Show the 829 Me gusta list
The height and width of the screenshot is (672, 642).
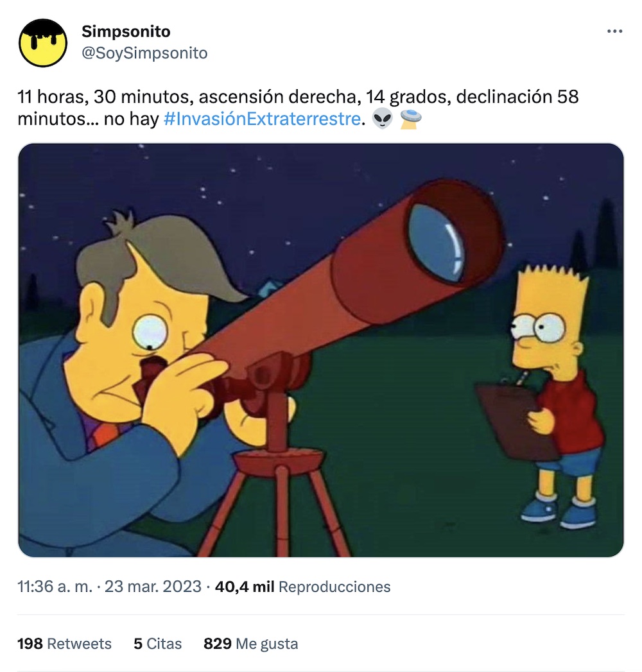coord(251,644)
